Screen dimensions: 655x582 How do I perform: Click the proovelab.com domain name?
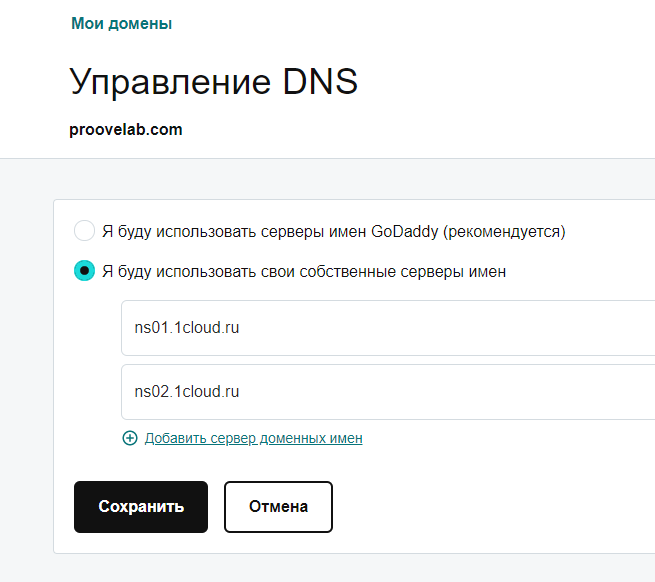[126, 129]
